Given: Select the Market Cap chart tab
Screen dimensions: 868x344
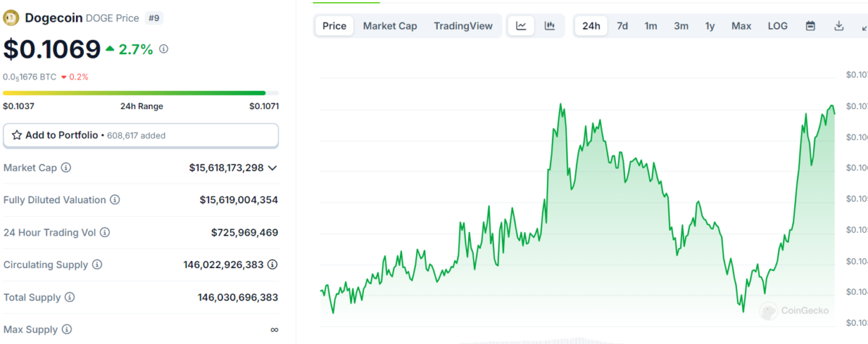Looking at the screenshot, I should 390,26.
